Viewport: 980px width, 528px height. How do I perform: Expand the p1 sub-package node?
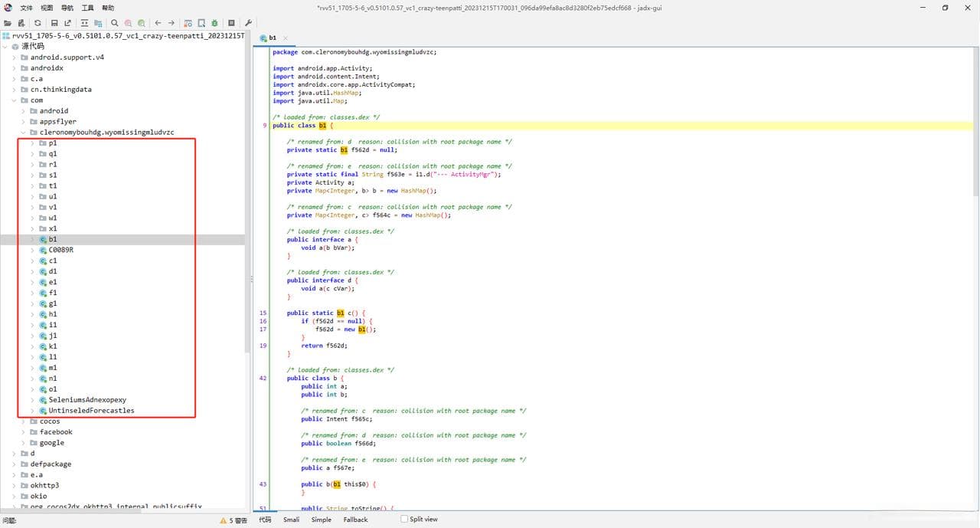click(x=32, y=143)
